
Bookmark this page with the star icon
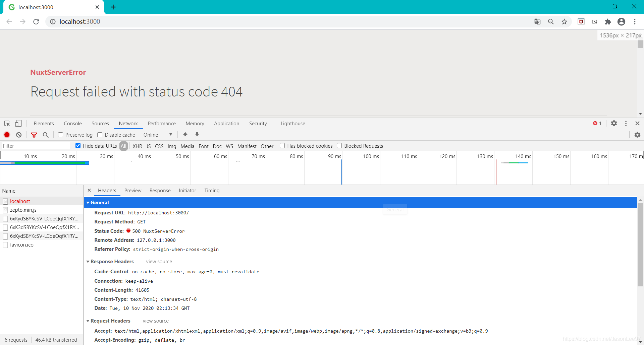pos(564,22)
